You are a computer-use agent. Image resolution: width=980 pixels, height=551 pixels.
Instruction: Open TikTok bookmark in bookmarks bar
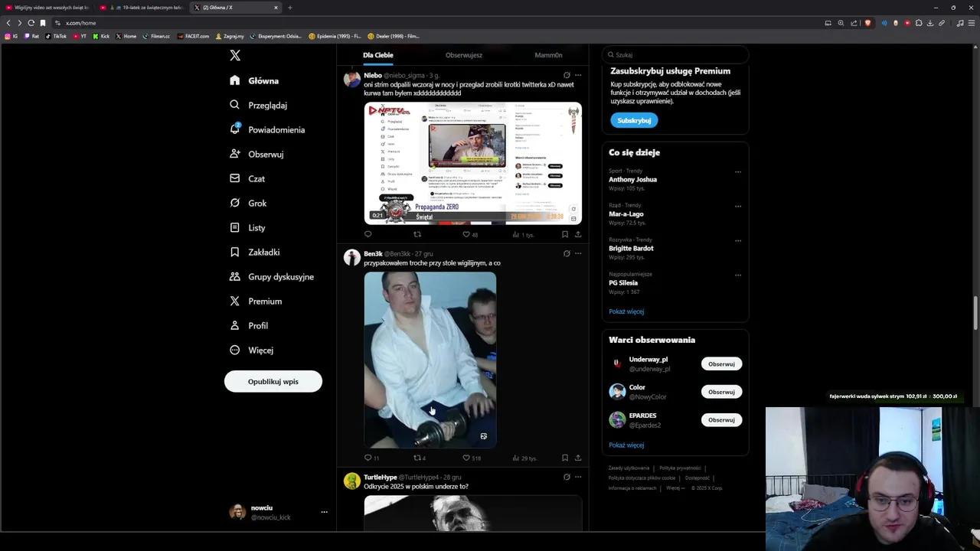coord(56,36)
